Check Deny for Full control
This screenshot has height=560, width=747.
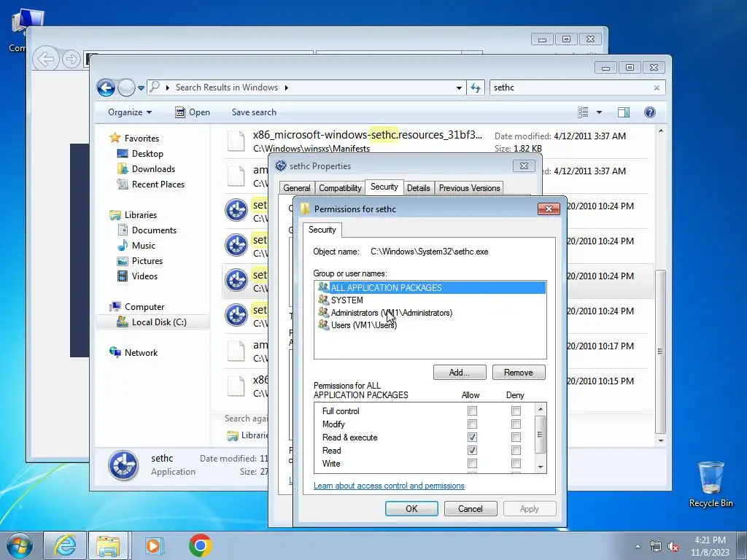pos(516,411)
